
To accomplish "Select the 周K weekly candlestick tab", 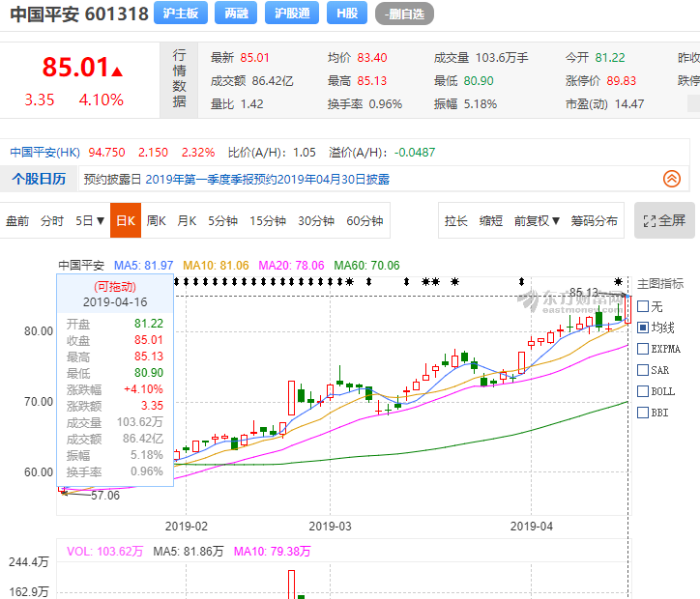I will coord(157,221).
